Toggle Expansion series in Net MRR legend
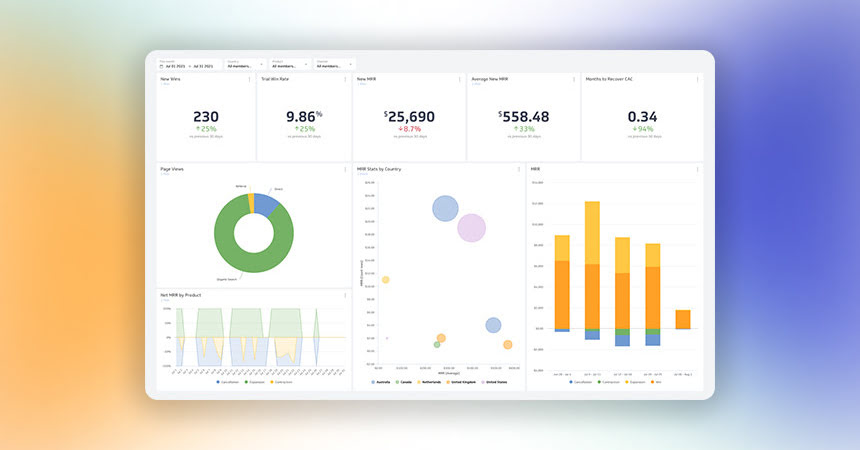This screenshot has height=450, width=860. [x=254, y=382]
